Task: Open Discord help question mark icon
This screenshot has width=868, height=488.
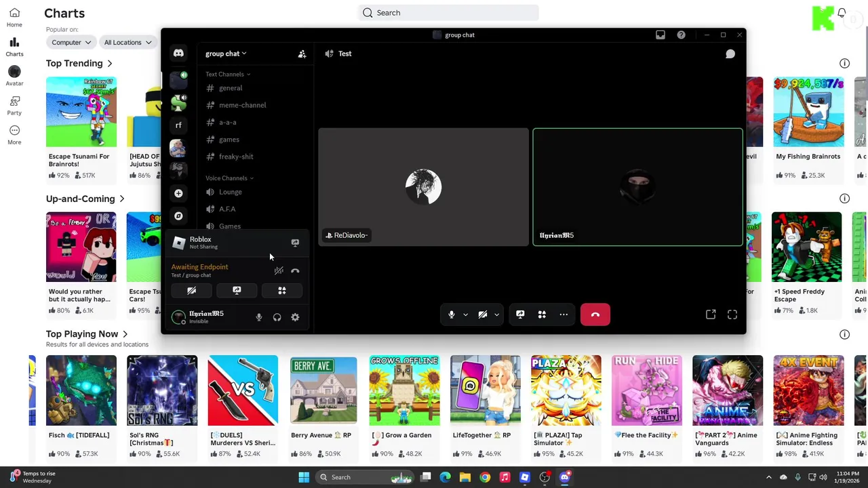Action: [x=681, y=35]
